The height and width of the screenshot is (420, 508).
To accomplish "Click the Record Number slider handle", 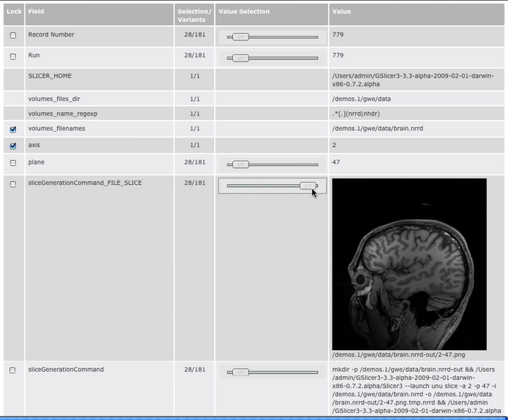I will (240, 37).
